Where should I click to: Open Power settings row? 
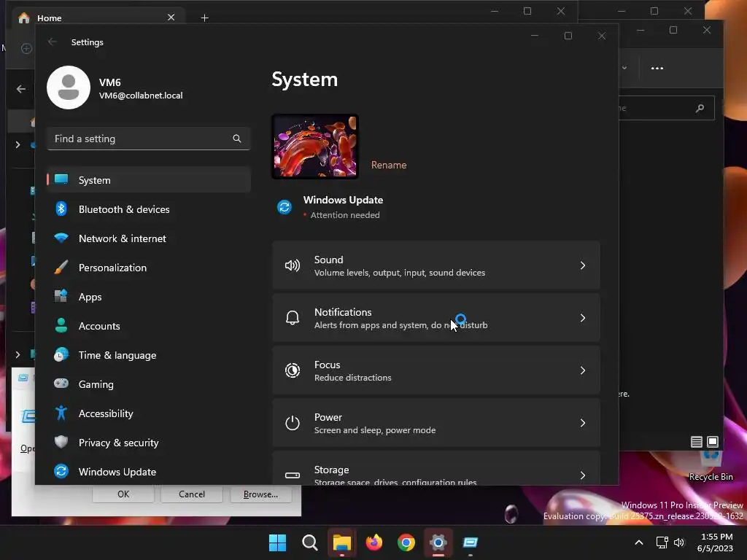436,423
